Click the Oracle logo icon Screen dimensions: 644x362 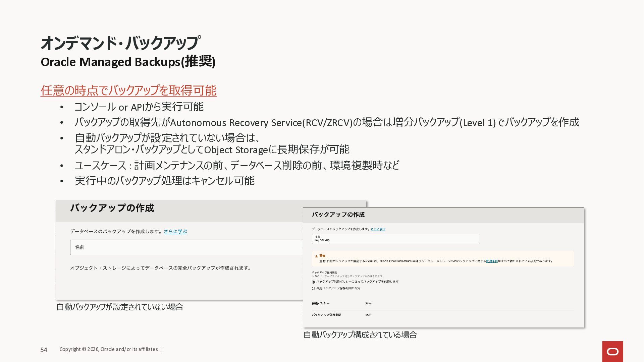pyautogui.click(x=612, y=351)
